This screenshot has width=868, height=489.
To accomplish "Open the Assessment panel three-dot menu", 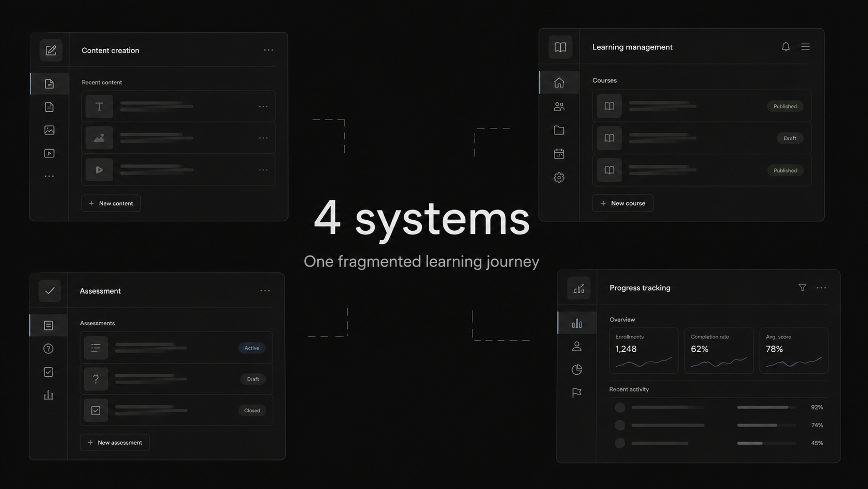I will pyautogui.click(x=265, y=291).
